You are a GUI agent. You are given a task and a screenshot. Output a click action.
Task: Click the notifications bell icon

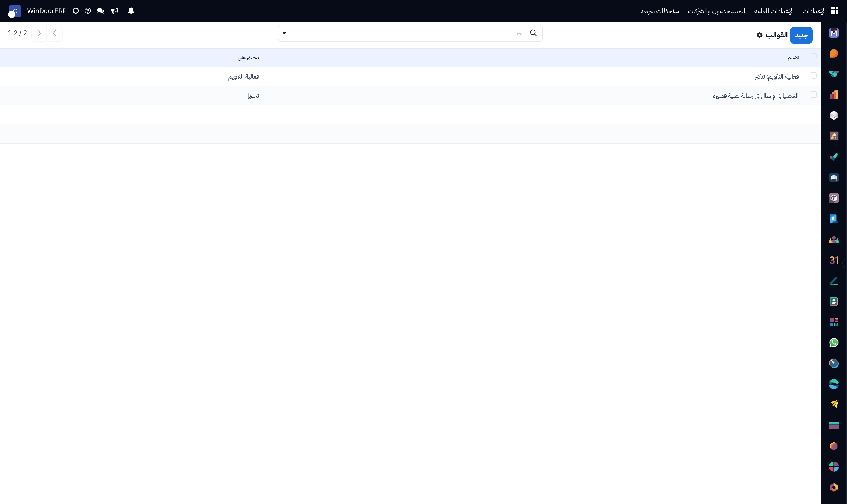(x=131, y=11)
